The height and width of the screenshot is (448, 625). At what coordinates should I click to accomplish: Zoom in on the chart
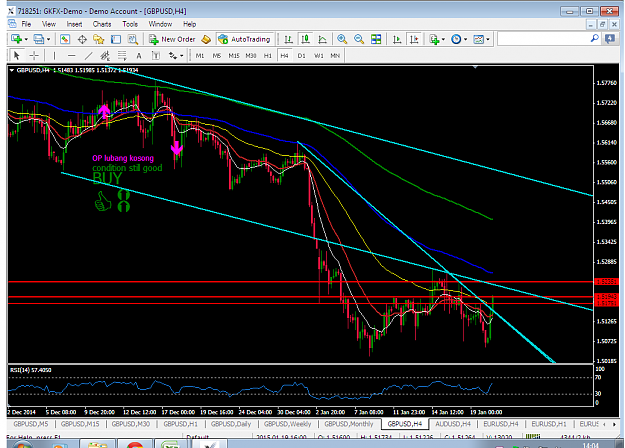click(x=342, y=39)
